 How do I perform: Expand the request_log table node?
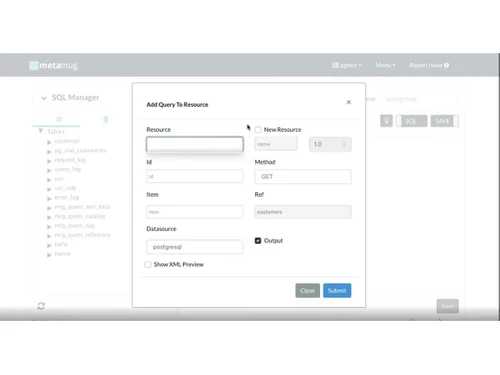coord(49,161)
